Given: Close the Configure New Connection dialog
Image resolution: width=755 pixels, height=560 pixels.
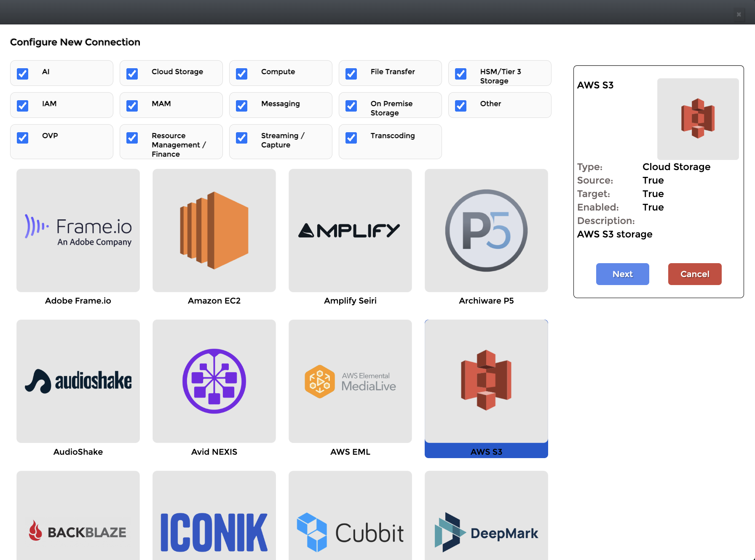Looking at the screenshot, I should (739, 14).
